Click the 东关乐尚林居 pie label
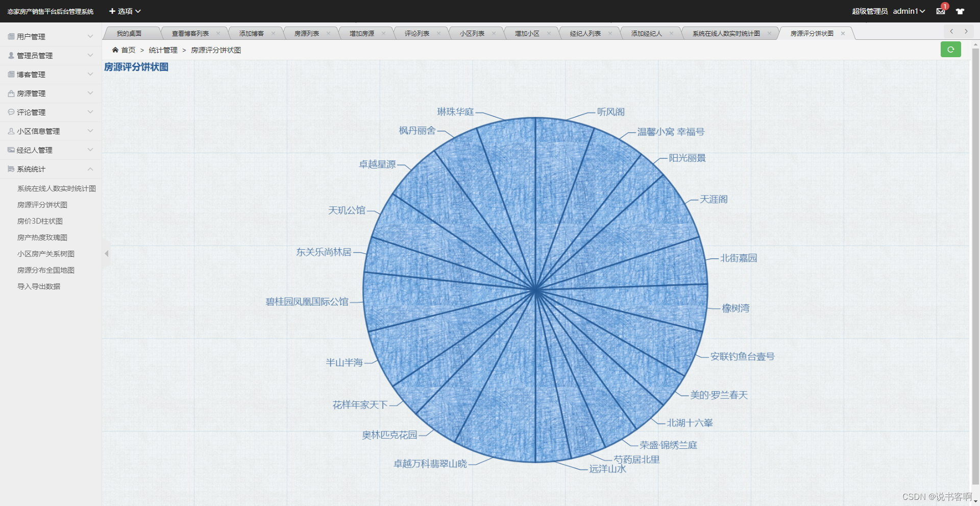 pos(324,252)
